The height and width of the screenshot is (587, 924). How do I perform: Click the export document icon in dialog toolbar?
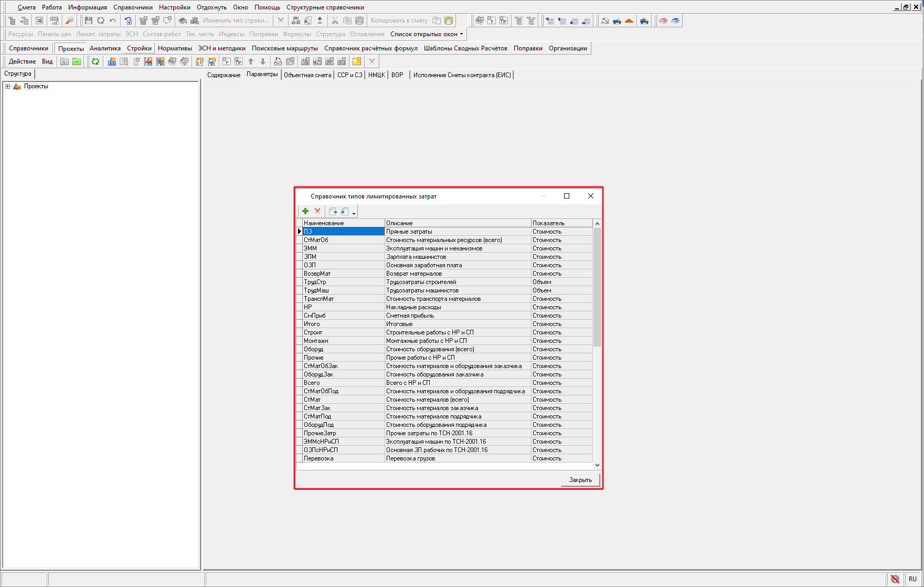(x=333, y=211)
